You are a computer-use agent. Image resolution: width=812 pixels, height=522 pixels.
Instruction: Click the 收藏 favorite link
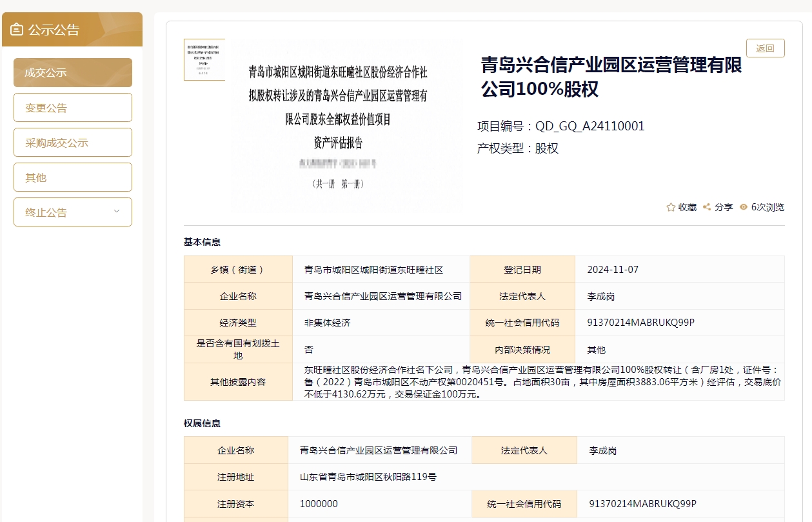pos(688,207)
